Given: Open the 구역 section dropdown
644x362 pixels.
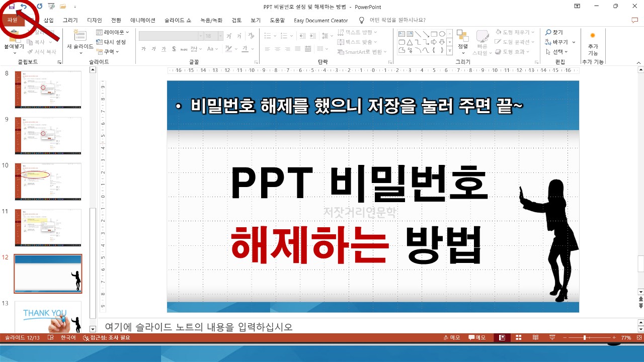Looking at the screenshot, I should tap(108, 51).
